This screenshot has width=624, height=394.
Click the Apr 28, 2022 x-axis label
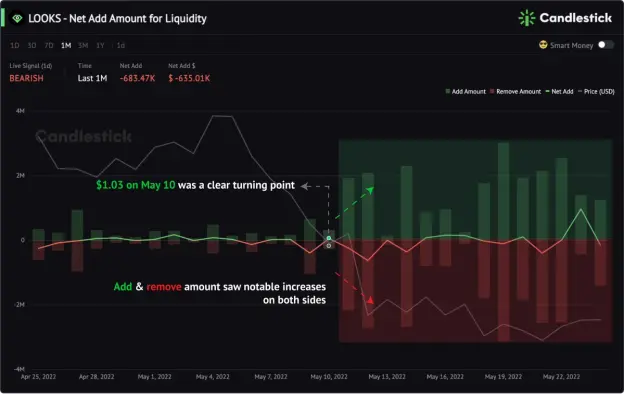click(96, 376)
